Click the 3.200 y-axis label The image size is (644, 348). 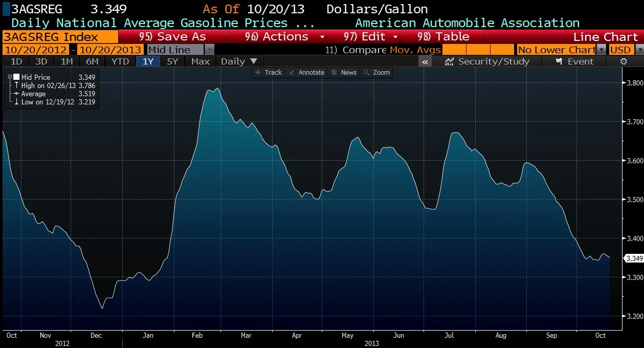click(x=634, y=316)
